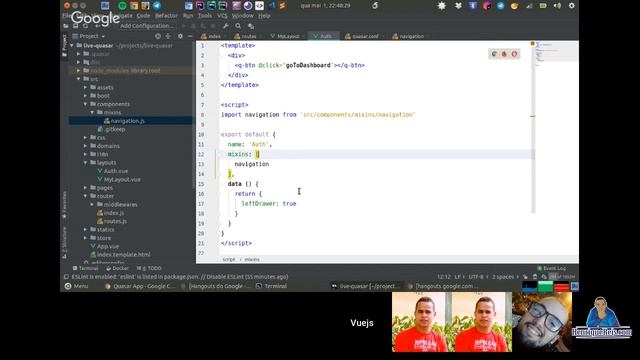Open the taskbar Menu button

tap(76, 286)
